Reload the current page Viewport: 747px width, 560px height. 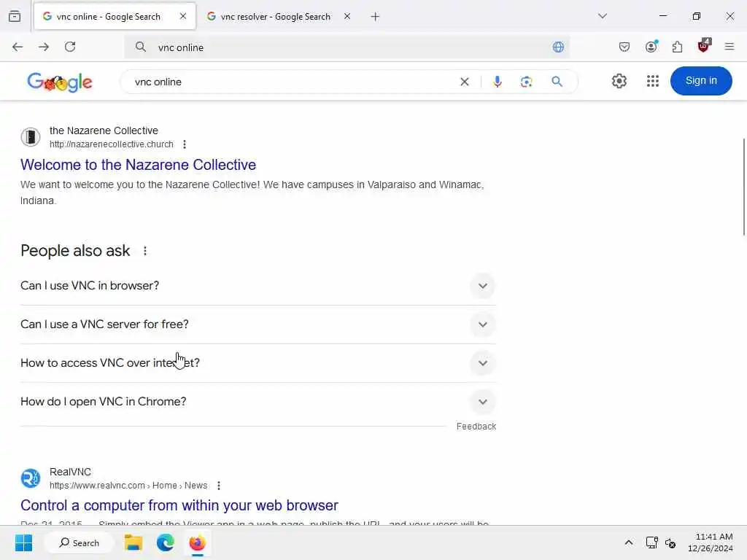(x=70, y=47)
